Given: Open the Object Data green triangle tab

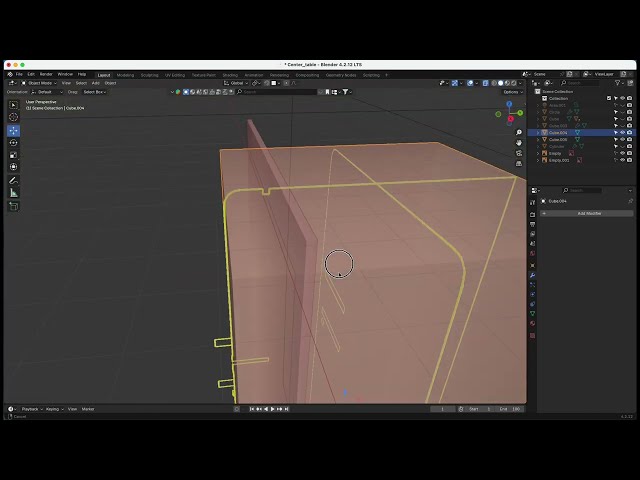Looking at the screenshot, I should pos(532,313).
